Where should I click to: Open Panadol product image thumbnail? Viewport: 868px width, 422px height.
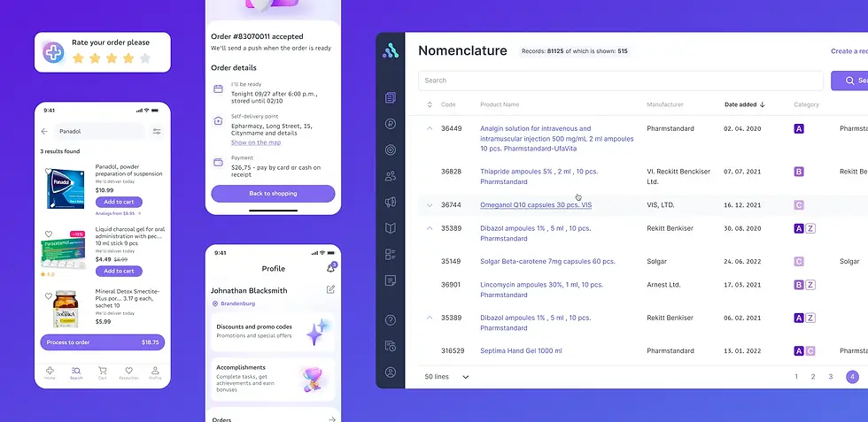click(x=66, y=188)
